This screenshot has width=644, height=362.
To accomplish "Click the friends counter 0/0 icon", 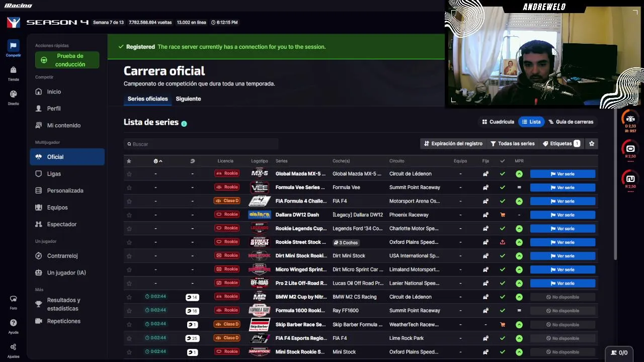I will click(620, 352).
